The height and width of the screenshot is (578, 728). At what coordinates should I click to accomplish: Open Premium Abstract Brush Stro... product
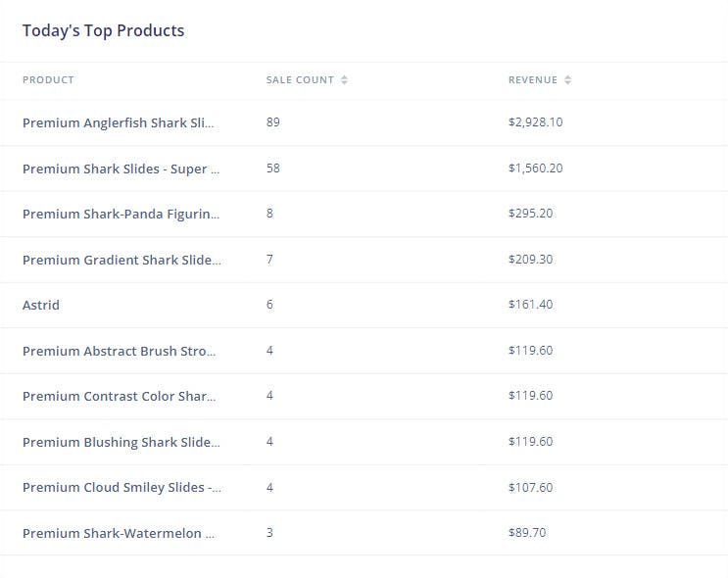[x=119, y=351]
